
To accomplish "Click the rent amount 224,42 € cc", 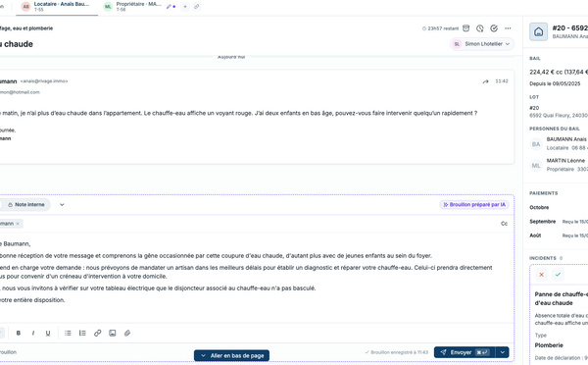I will 559,72.
